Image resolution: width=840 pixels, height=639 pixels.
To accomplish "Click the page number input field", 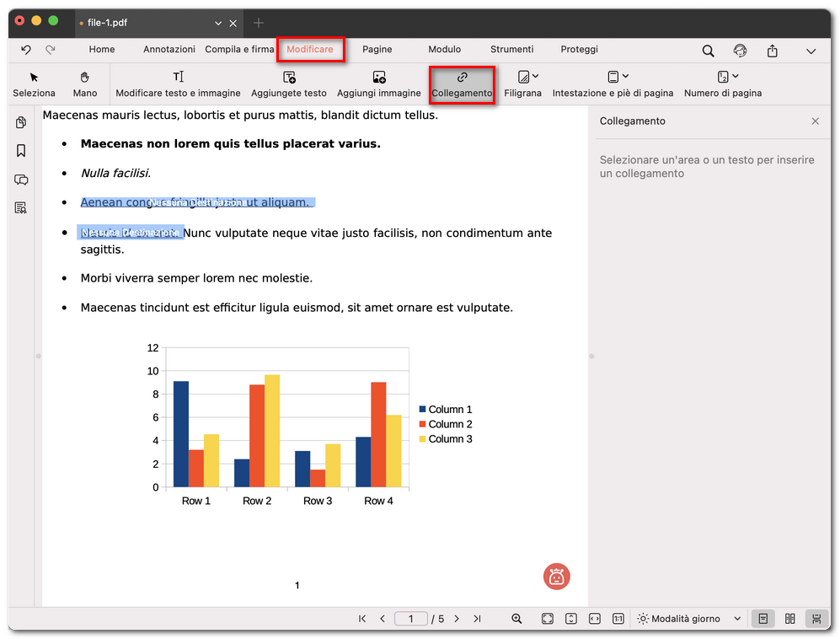I will tap(411, 618).
